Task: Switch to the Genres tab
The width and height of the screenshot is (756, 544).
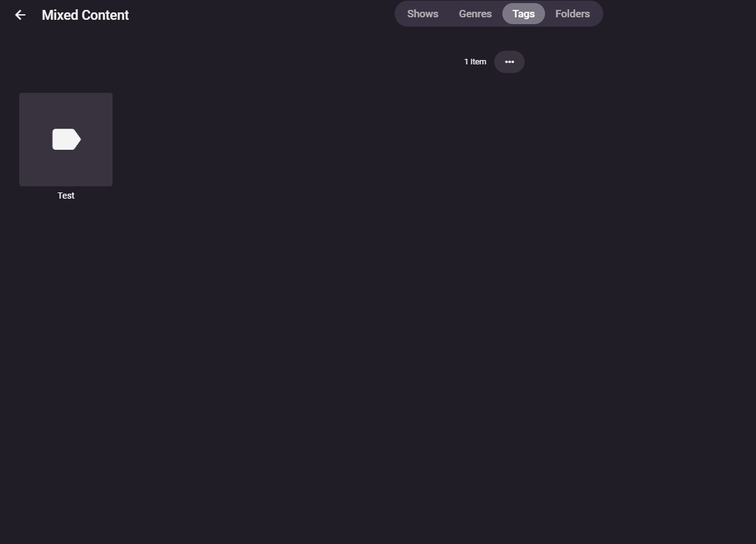Action: click(475, 14)
